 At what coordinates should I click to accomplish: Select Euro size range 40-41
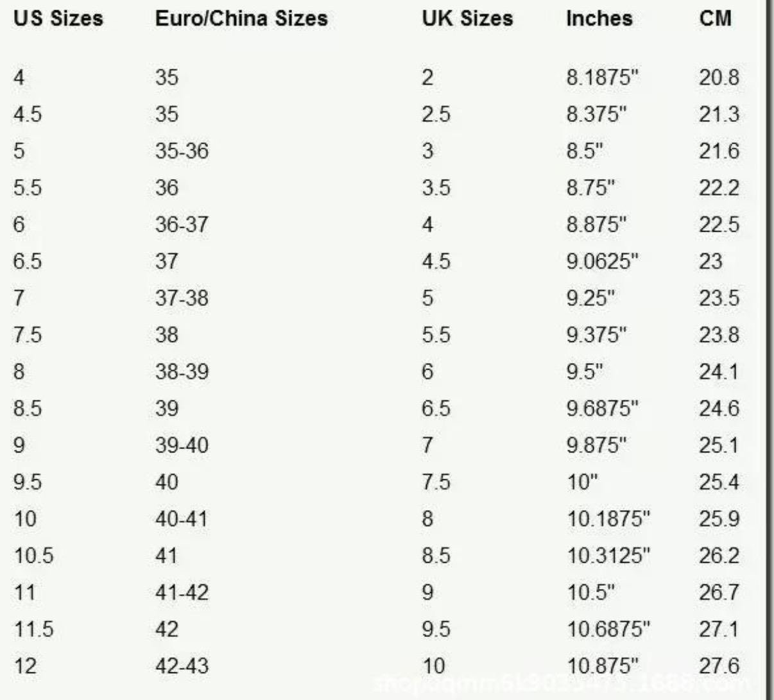[x=182, y=518]
